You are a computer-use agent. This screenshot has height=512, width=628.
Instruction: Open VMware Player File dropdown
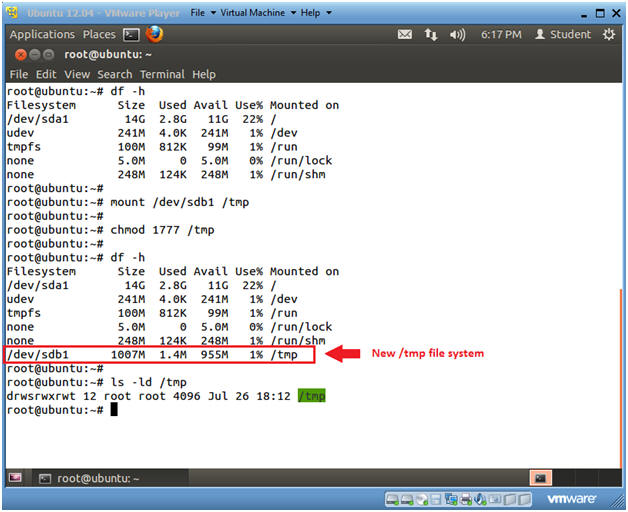[203, 13]
